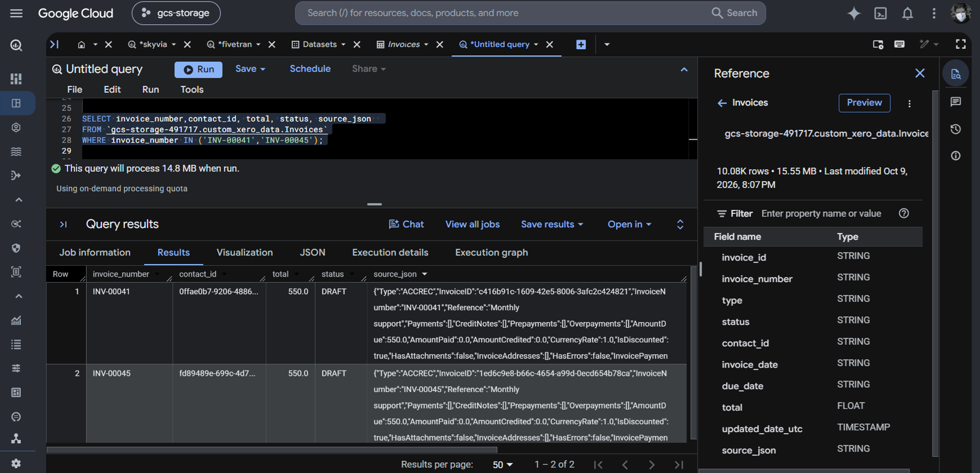Click the filter help question mark icon
Screen dimensions: 980x473
pos(904,213)
